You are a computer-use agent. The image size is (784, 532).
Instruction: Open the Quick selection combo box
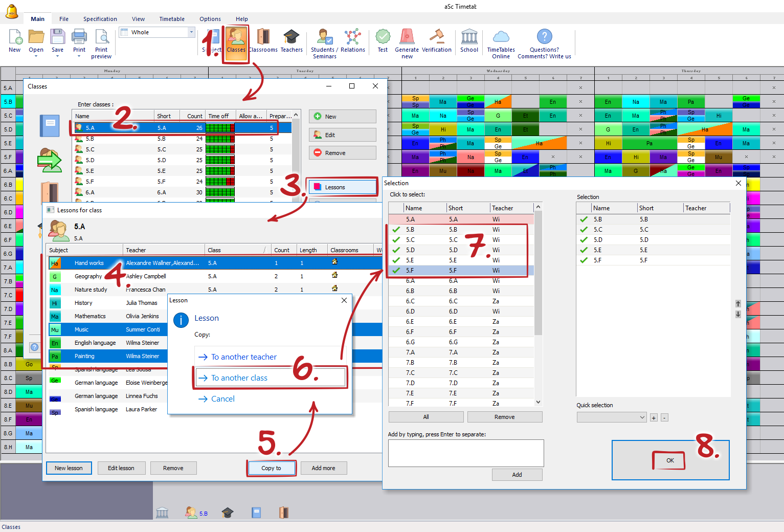(x=612, y=417)
